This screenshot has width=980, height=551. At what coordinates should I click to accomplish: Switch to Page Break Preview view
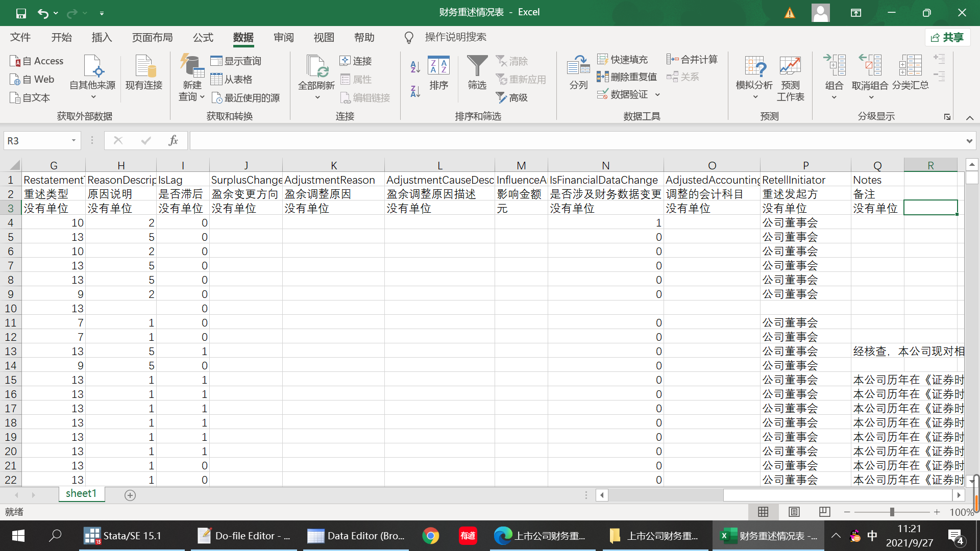tap(824, 512)
